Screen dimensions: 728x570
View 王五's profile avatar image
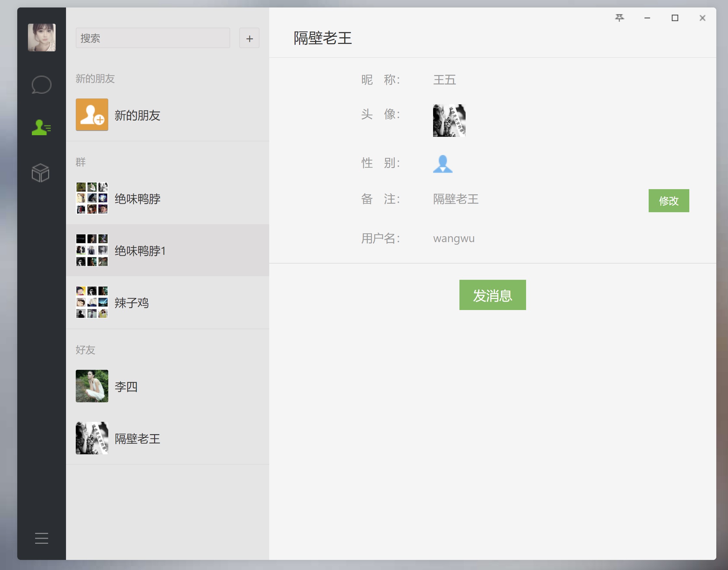(448, 120)
